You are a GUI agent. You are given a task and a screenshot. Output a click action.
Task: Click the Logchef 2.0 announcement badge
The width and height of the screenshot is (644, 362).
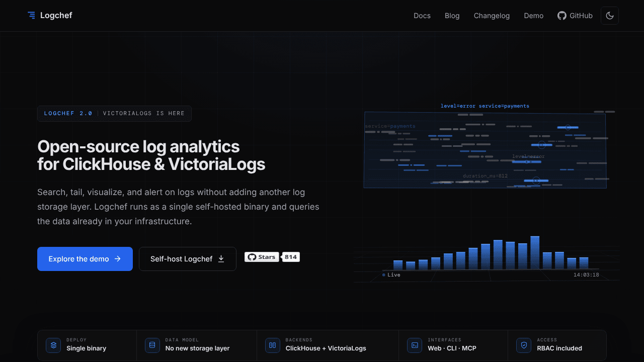click(x=114, y=114)
